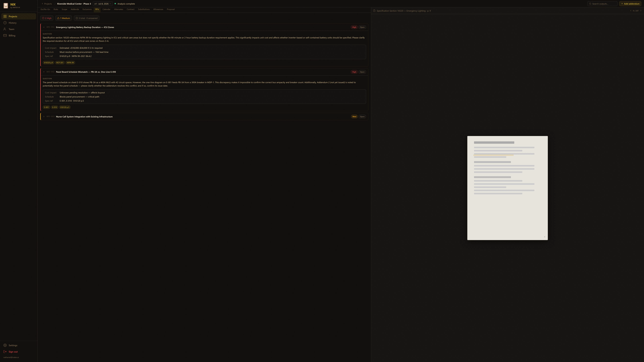Open the Projects grid icon in sidebar
Viewport: 644px width, 362px height.
pos(5,17)
